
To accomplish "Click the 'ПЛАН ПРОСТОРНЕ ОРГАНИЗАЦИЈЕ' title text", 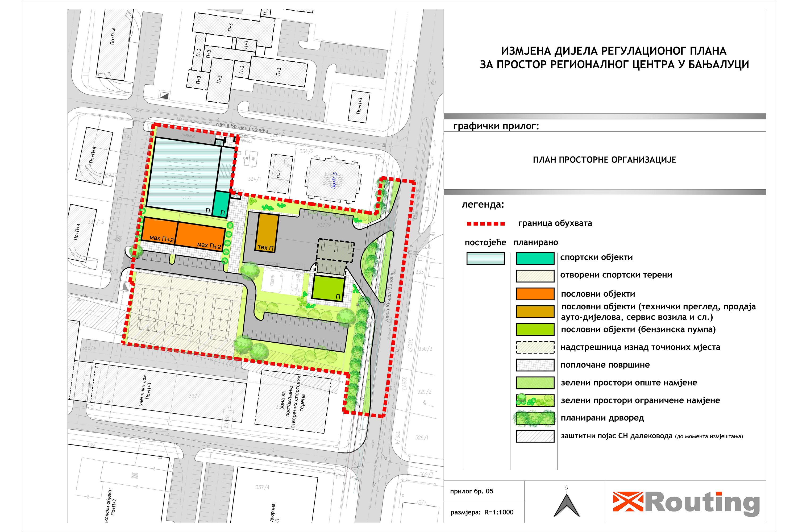I will [x=604, y=160].
